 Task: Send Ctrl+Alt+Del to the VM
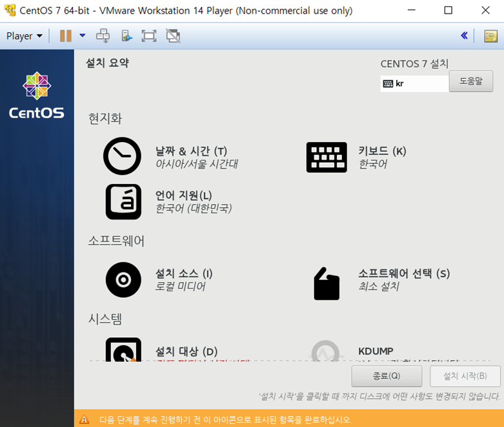click(103, 36)
